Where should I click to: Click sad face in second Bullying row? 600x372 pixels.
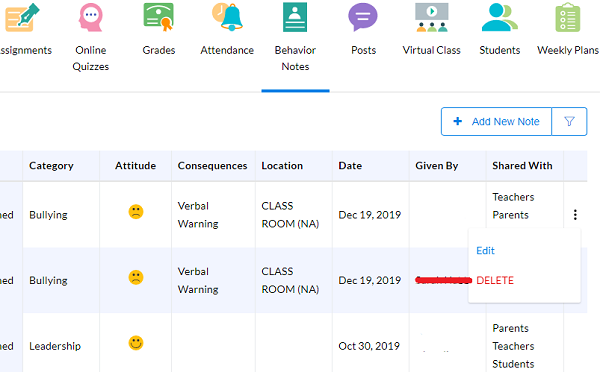(136, 277)
